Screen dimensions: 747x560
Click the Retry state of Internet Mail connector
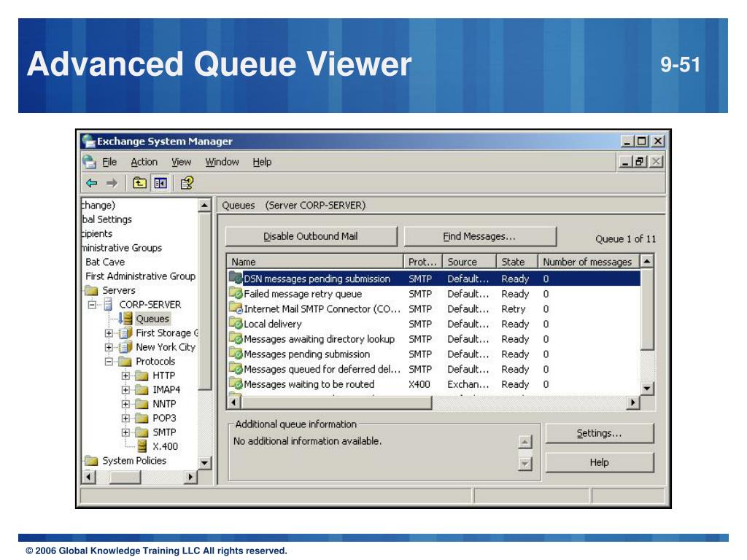click(x=513, y=309)
